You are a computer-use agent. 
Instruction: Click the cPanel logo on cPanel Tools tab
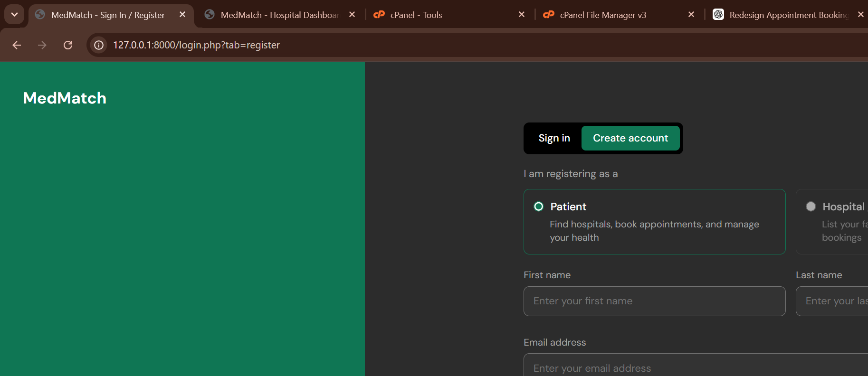379,15
